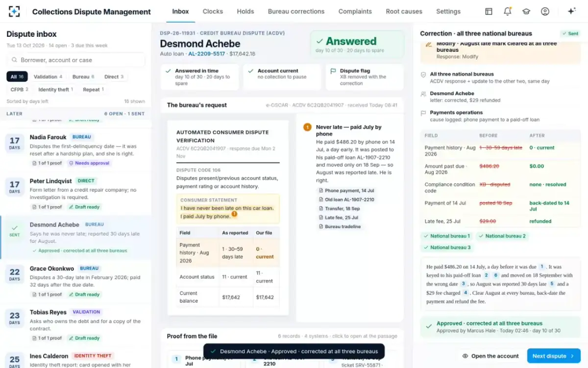Image resolution: width=588 pixels, height=368 pixels.
Task: Click the Collections Dispute Management logo icon
Action: 14,12
